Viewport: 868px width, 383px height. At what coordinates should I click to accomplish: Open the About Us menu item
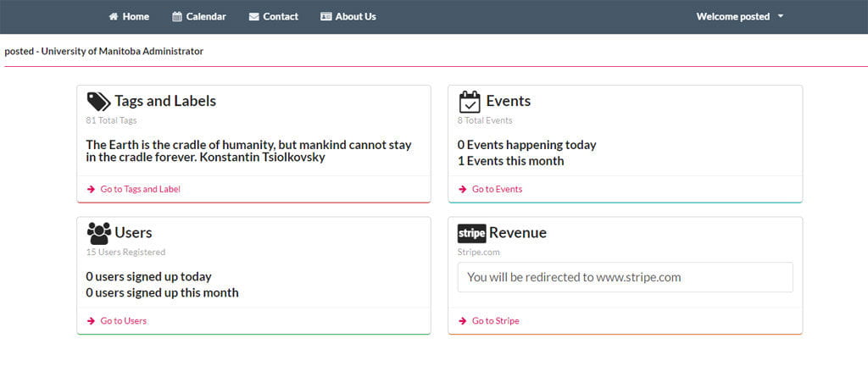(x=356, y=17)
